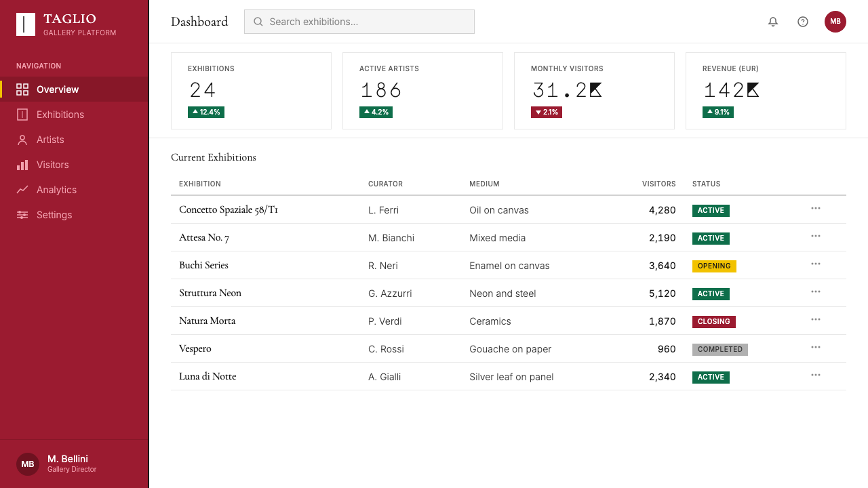Screen dimensions: 868x488
Task: Click the 4.2% growth badge
Action: 376,112
